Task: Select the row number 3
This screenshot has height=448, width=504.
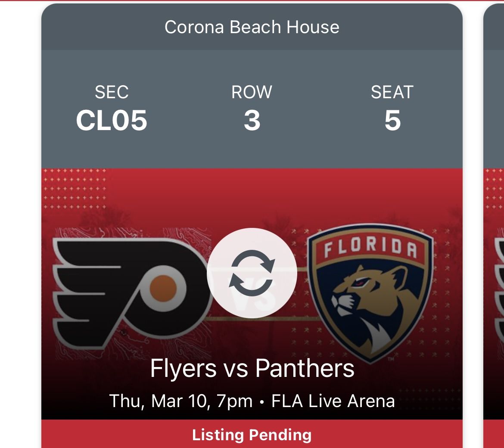Action: 252,120
